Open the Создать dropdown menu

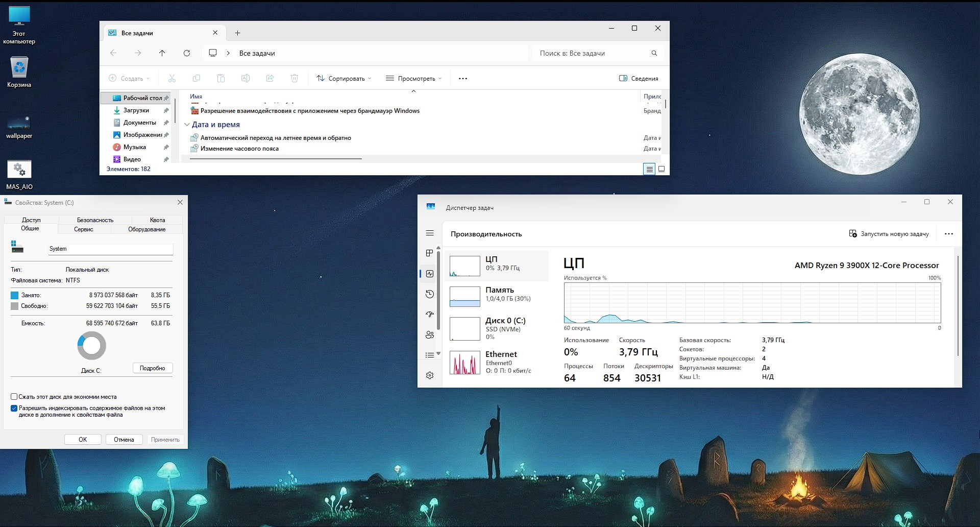(x=129, y=78)
